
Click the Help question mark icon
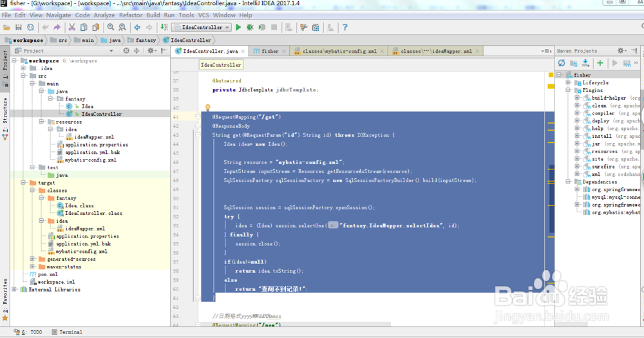tap(345, 28)
